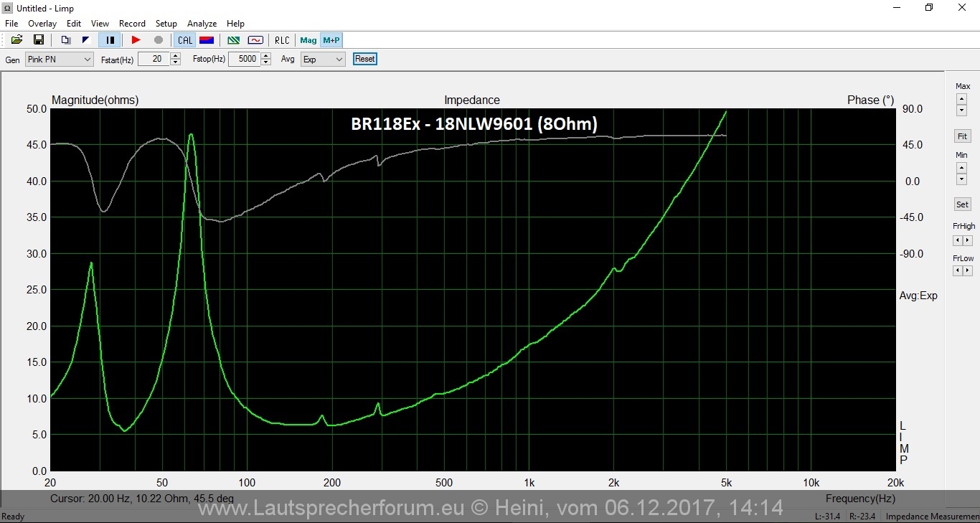
Task: Open the Gen Pink PN dropdown
Action: click(x=60, y=60)
